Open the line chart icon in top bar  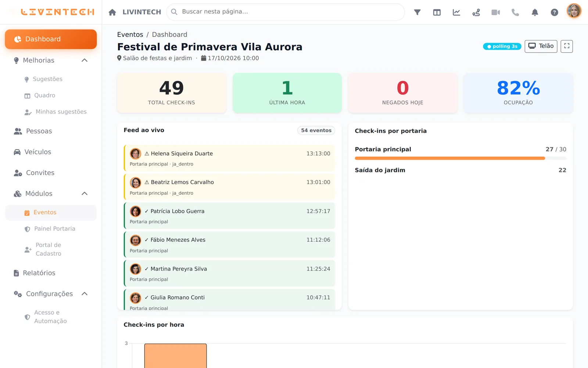(x=456, y=12)
